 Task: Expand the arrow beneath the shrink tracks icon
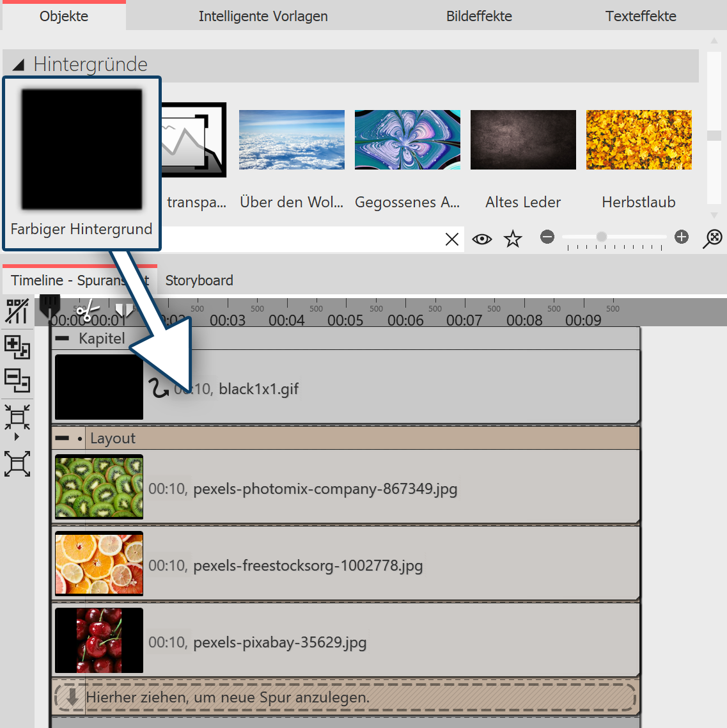coord(17,436)
